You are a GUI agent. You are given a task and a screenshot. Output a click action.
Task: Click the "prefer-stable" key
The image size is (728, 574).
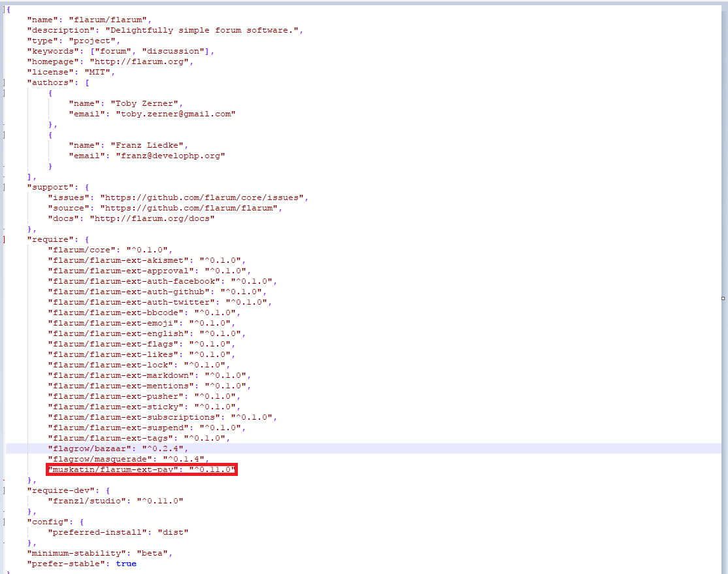tap(67, 564)
